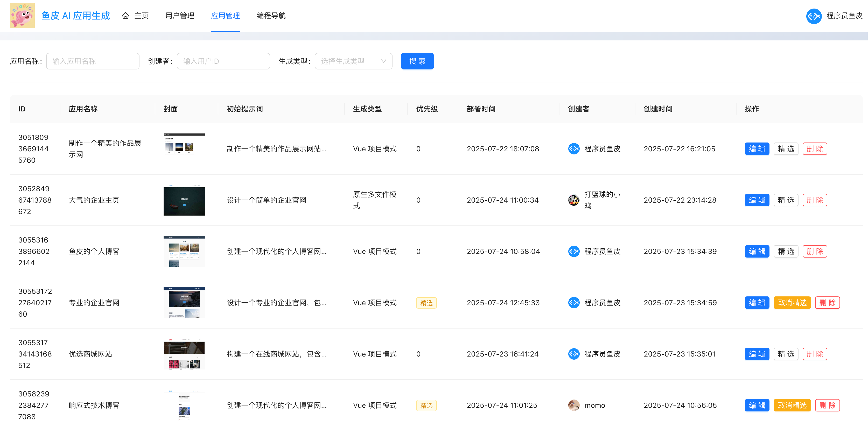Click the momo creator avatar
This screenshot has height=427, width=868.
(x=573, y=405)
